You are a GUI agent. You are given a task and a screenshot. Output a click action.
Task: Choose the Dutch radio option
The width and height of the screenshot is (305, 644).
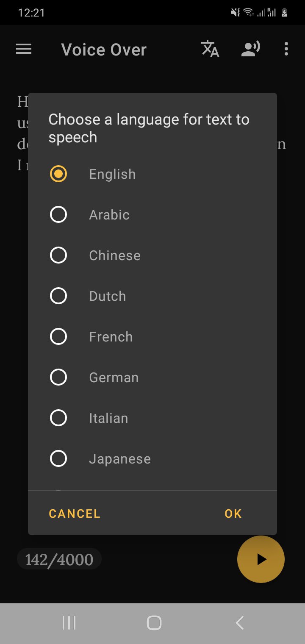[58, 296]
